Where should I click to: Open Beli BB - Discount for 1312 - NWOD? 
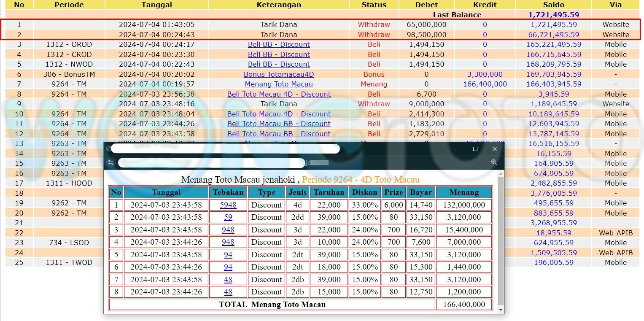(279, 64)
